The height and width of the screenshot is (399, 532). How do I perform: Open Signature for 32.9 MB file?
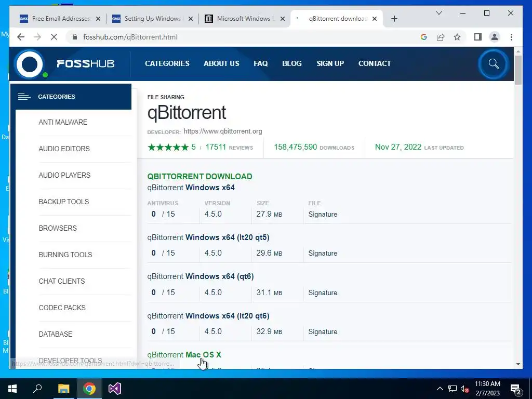323,332
